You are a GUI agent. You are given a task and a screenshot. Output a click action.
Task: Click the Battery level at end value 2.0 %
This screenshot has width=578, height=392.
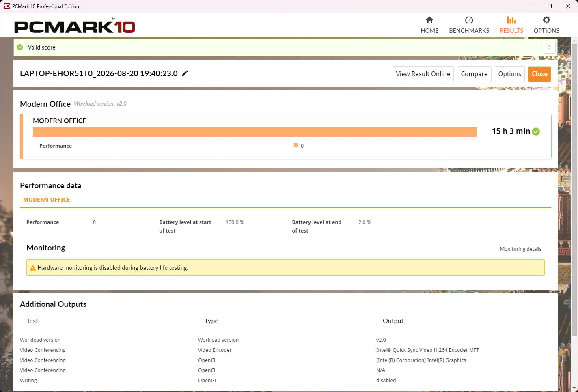tap(365, 222)
